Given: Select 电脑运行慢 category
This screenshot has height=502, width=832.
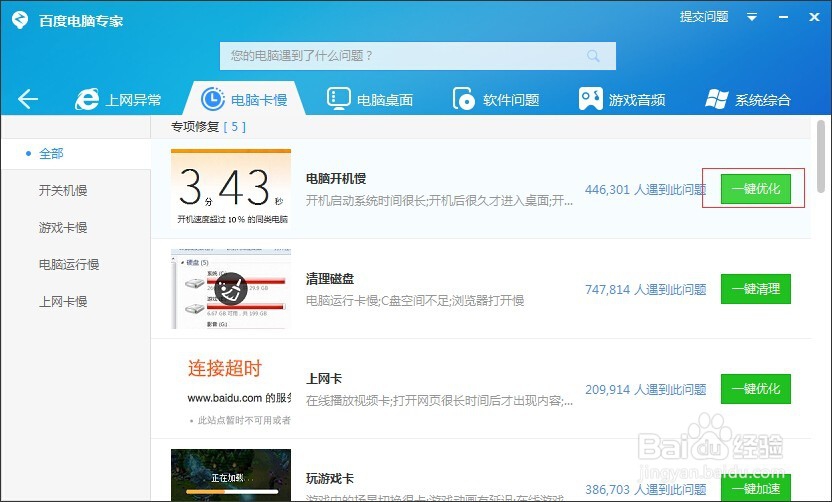Looking at the screenshot, I should pos(69,264).
